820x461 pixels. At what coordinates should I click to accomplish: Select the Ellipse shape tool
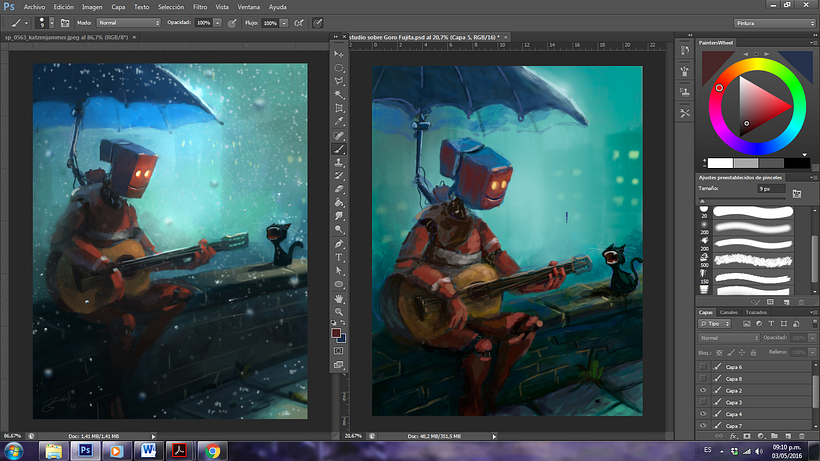339,284
